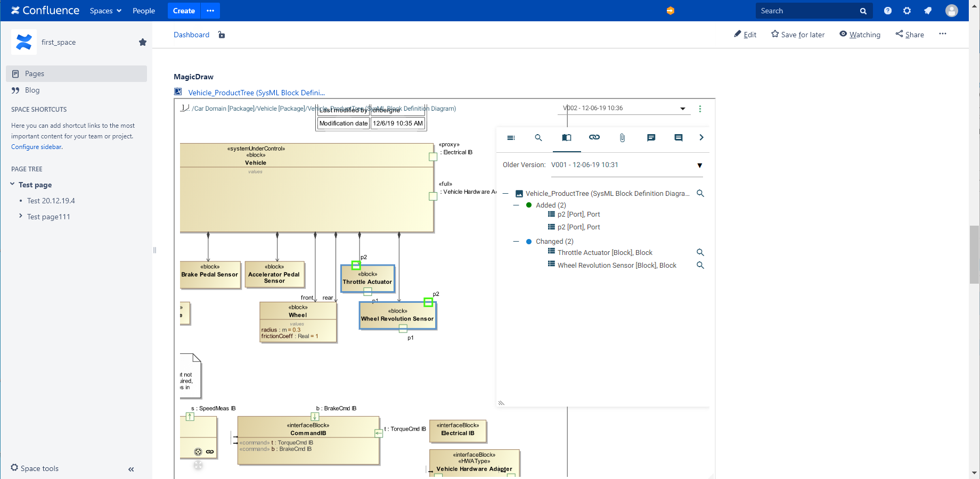Open the Spaces dropdown menu
980x479 pixels.
click(x=105, y=11)
